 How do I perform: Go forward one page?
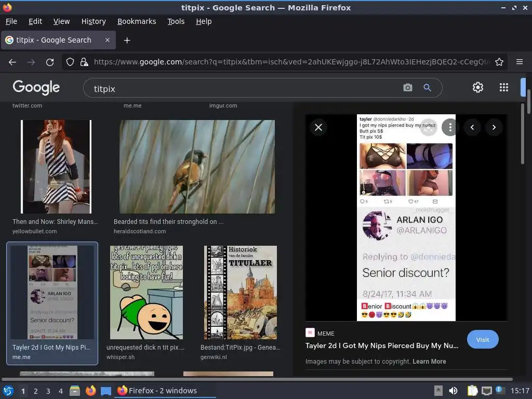pyautogui.click(x=31, y=62)
